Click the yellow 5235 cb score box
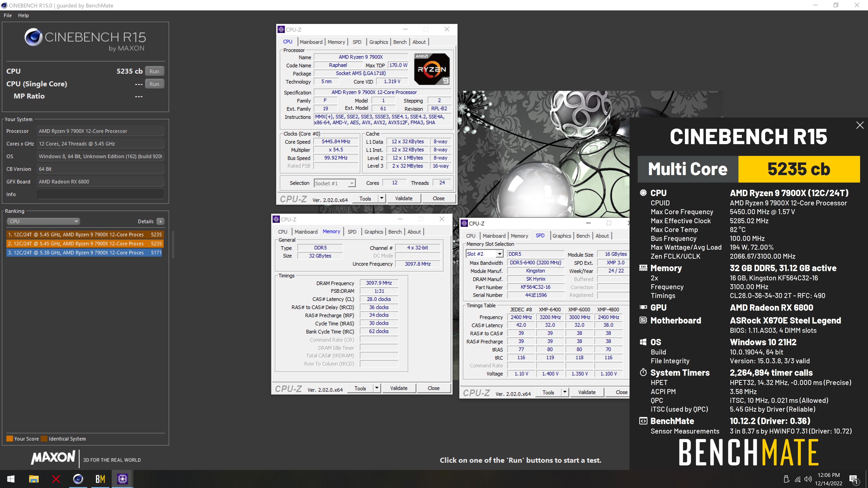The height and width of the screenshot is (488, 868). pos(799,169)
